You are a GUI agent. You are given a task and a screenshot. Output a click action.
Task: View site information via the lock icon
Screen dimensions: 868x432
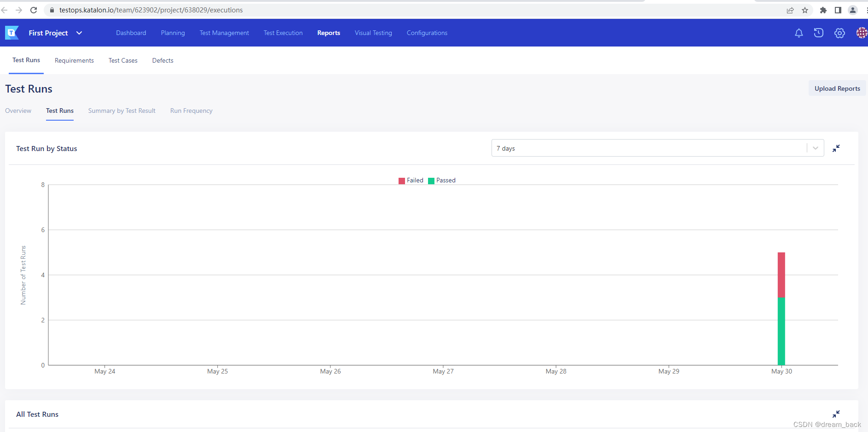52,10
